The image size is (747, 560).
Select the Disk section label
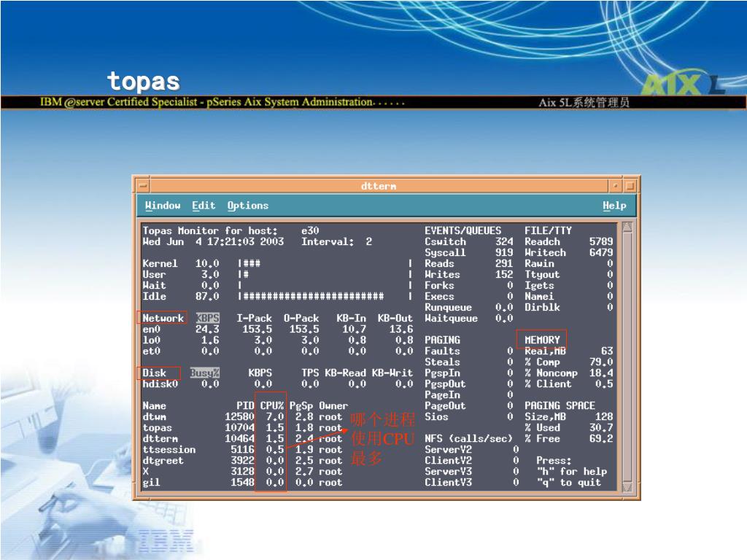point(154,373)
